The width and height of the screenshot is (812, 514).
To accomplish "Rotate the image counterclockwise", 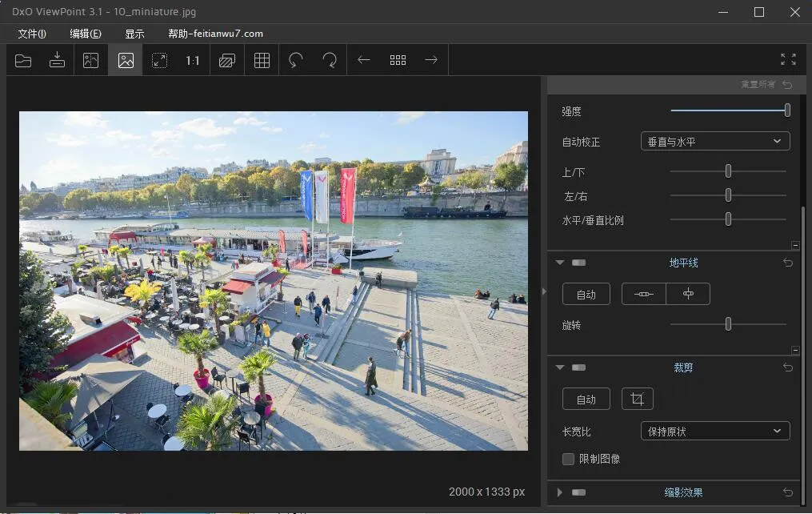I will 295,59.
